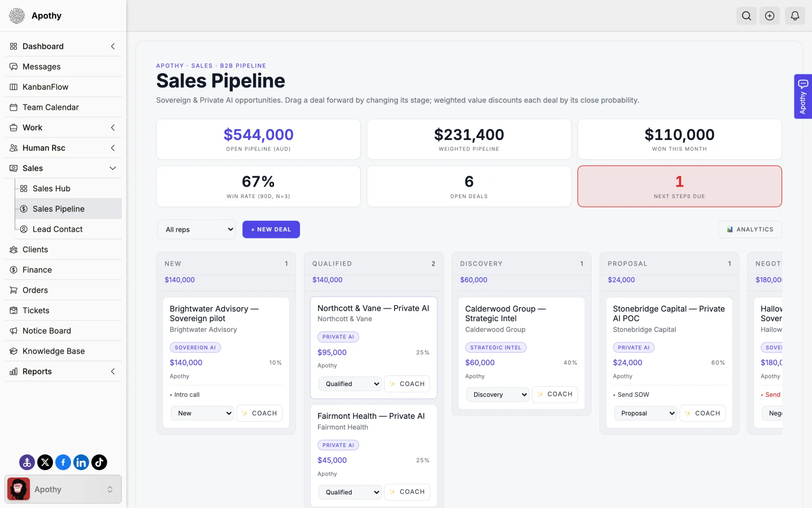This screenshot has width=812, height=508.
Task: Click the Tickets icon
Action: point(13,310)
